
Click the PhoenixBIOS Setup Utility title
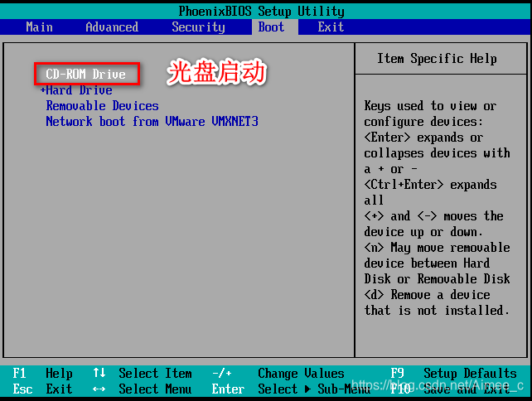point(262,12)
